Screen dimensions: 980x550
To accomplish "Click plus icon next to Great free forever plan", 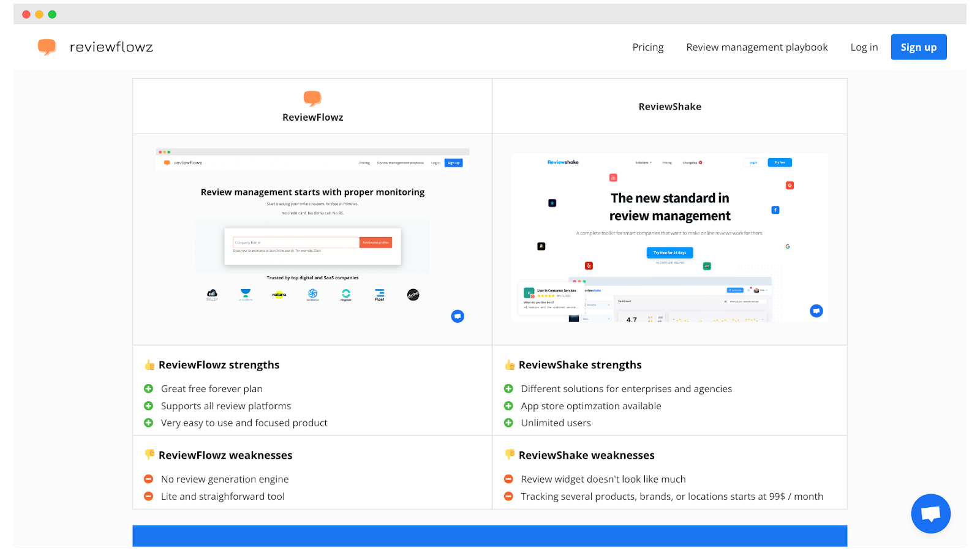I will click(148, 388).
